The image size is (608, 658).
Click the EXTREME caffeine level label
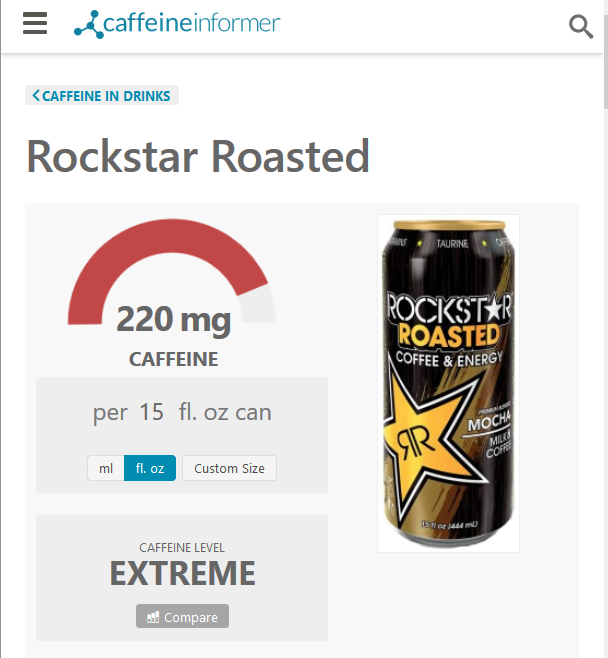(x=182, y=573)
